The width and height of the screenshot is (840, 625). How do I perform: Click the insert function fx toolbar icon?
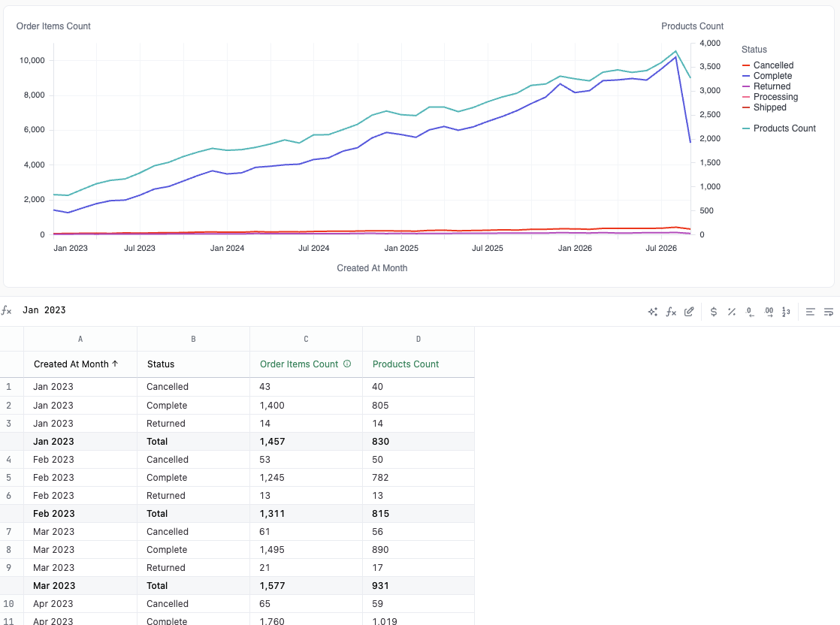(x=671, y=312)
